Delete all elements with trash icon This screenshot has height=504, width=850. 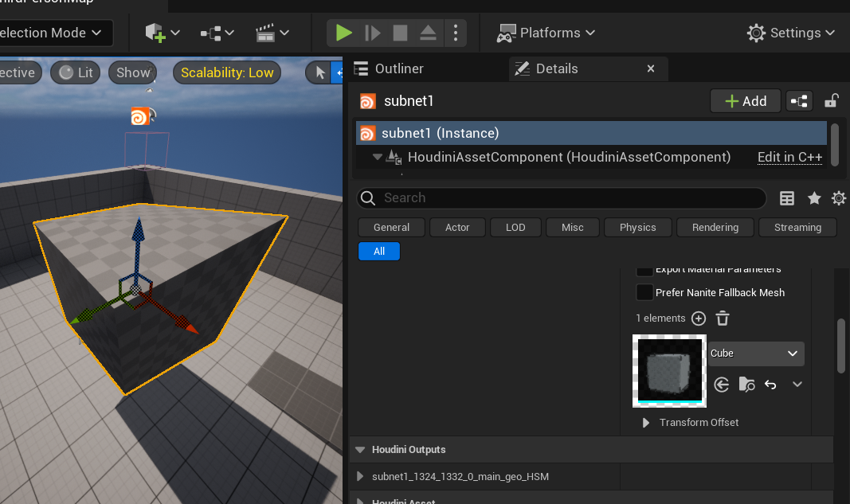click(x=722, y=318)
